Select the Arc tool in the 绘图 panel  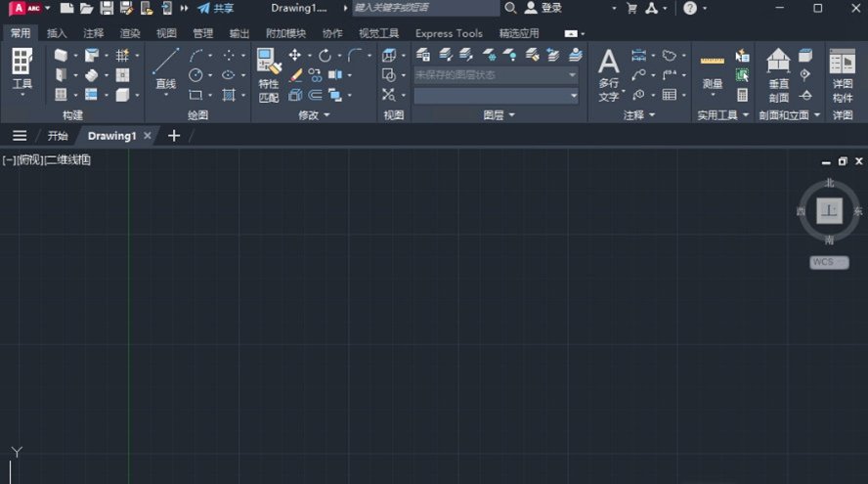(x=195, y=55)
